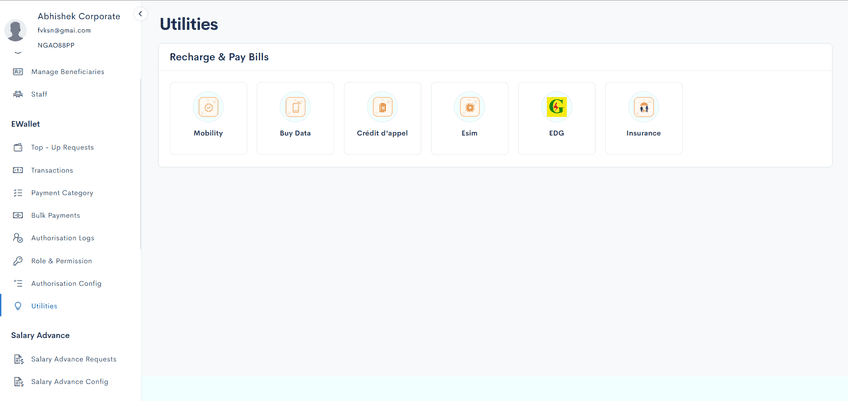Click the Payment Category list icon
Viewport: 848px width, 401px height.
(18, 193)
